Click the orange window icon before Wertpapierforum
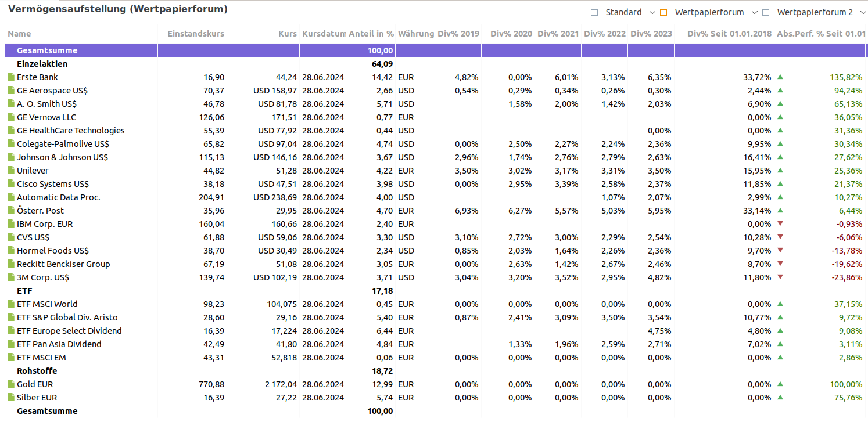Screen dimensions: 868x433 663,12
